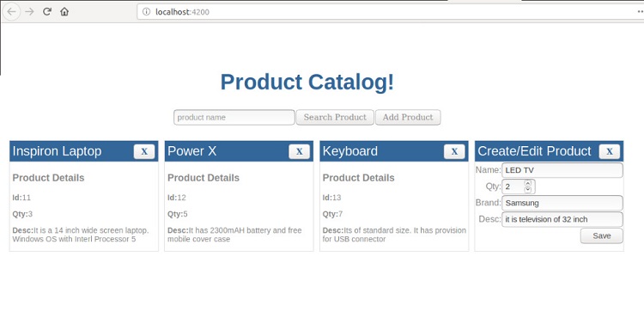This screenshot has width=644, height=336.
Task: Edit the Name field containing LED TV
Action: tap(562, 170)
